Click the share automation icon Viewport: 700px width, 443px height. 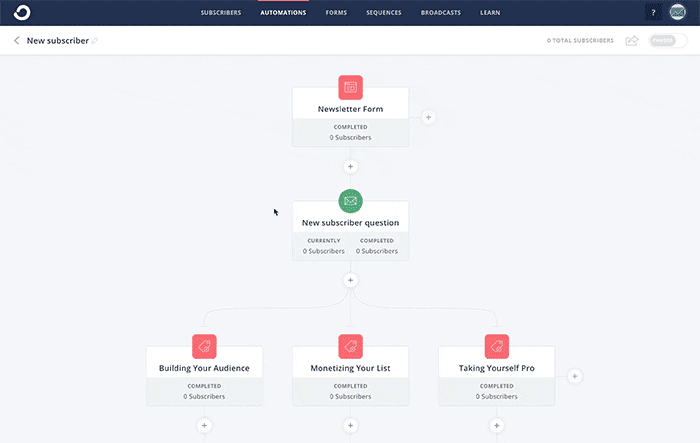632,41
